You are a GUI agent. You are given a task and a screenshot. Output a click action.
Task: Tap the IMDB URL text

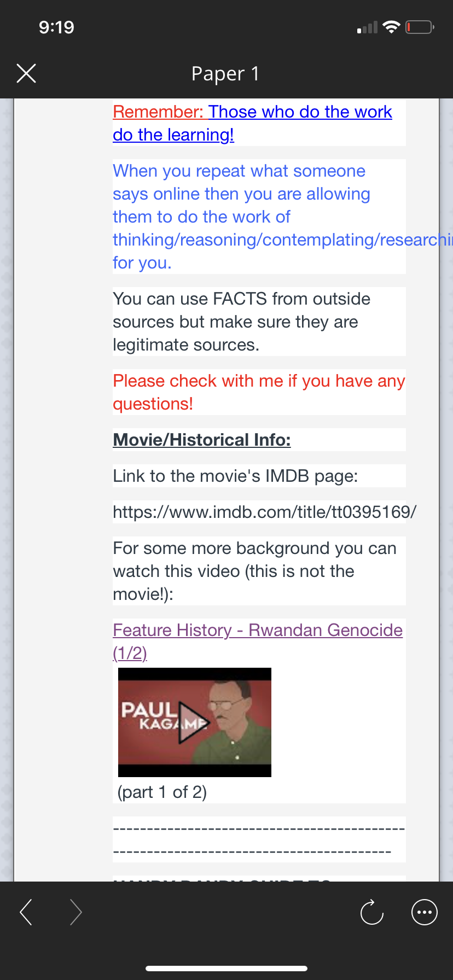[265, 512]
